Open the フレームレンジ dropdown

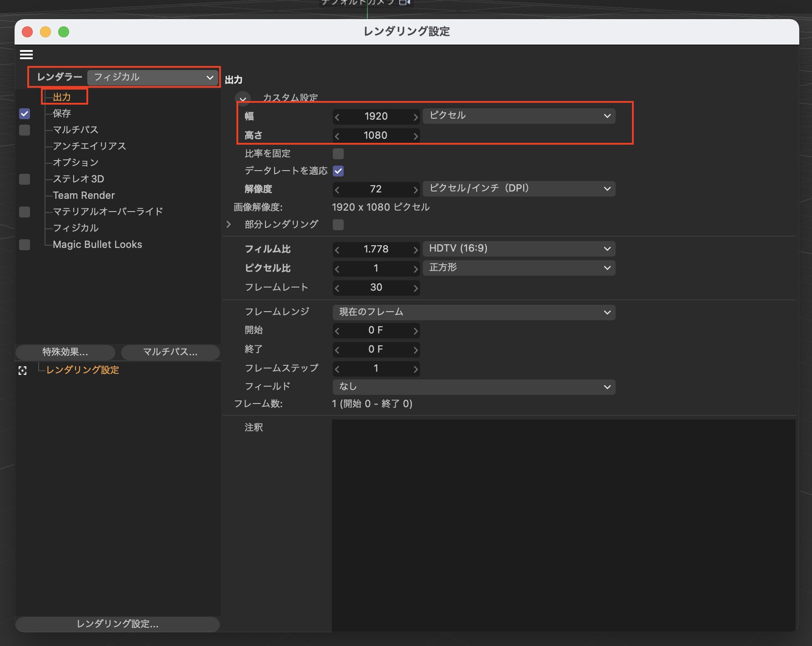click(474, 312)
